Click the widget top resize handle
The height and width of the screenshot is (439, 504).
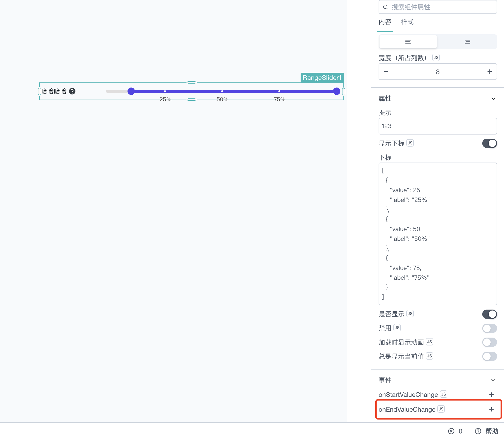pos(191,82)
